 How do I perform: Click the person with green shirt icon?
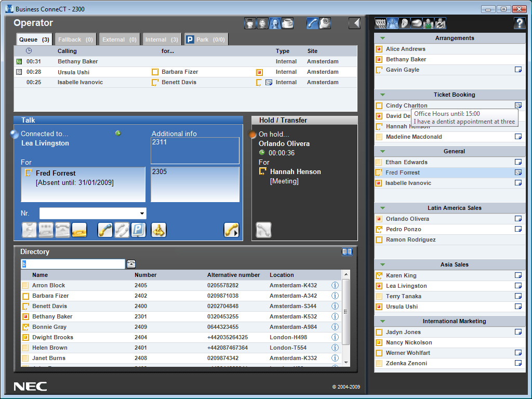[428, 23]
